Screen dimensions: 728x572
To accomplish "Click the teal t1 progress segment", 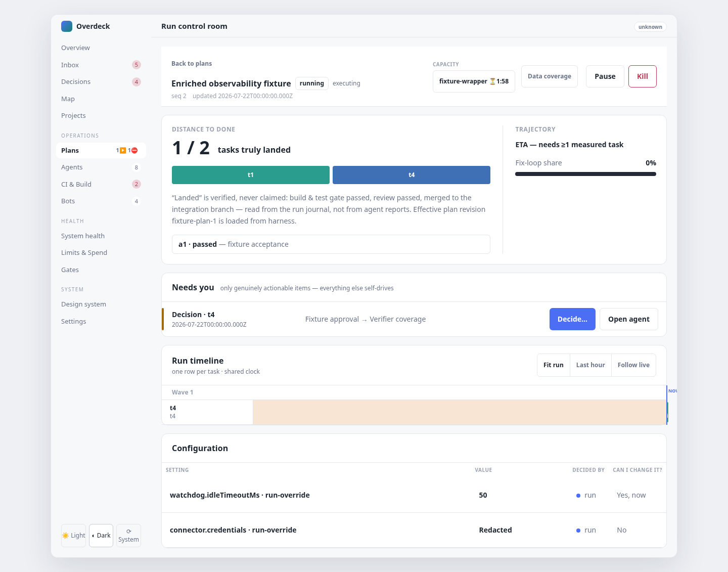I will [x=251, y=175].
